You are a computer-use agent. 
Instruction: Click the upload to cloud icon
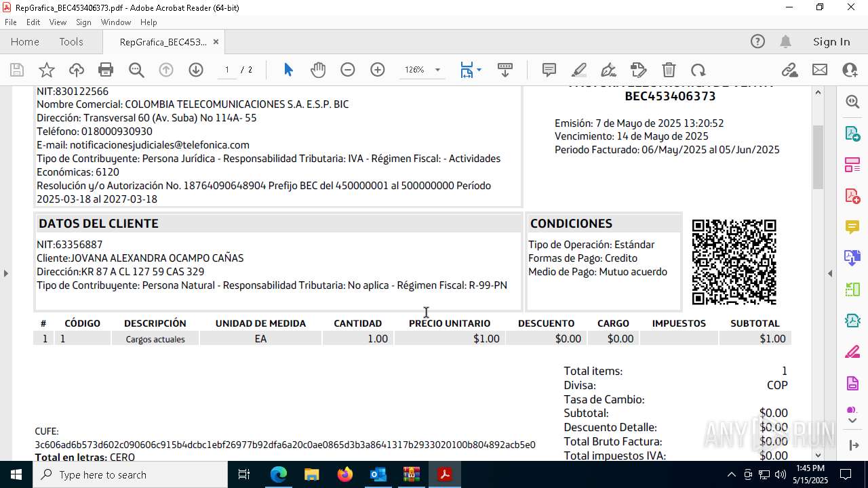[x=77, y=70]
